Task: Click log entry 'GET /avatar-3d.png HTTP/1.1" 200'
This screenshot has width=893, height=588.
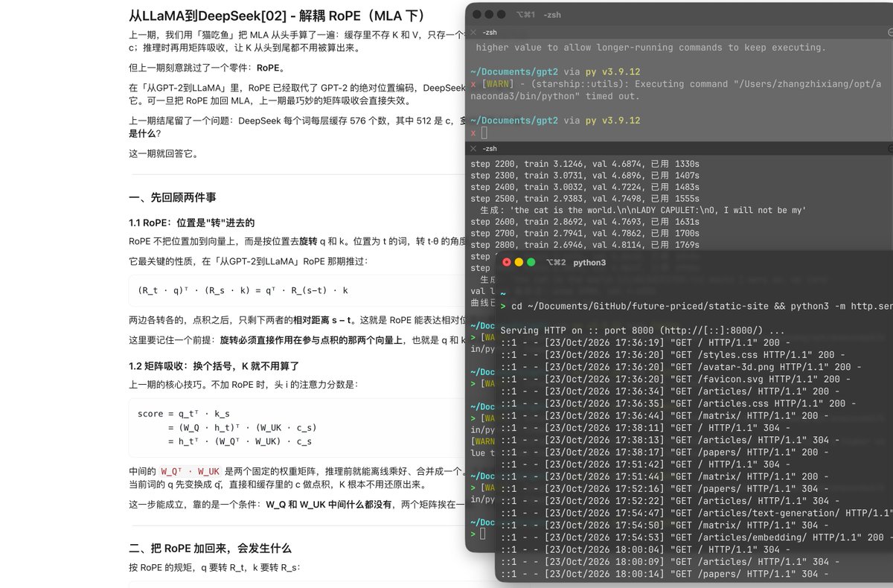Action: pos(682,367)
